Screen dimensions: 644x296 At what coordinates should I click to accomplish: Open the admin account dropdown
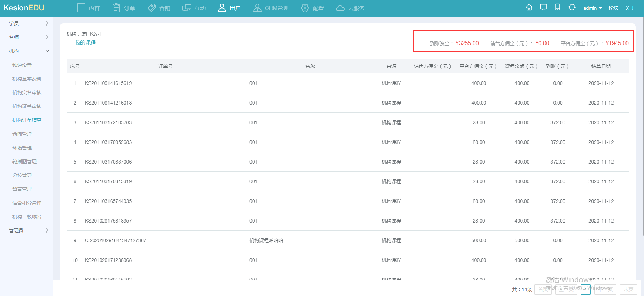(592, 8)
